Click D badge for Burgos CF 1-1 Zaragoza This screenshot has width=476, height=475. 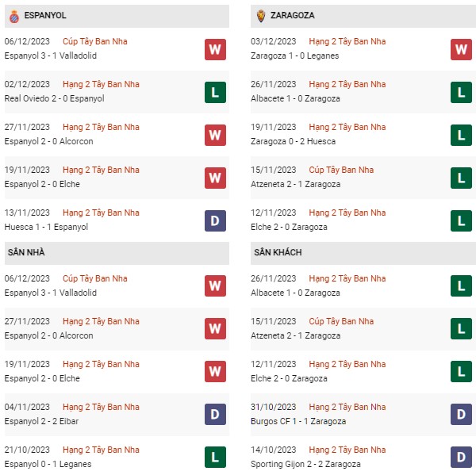pos(461,414)
